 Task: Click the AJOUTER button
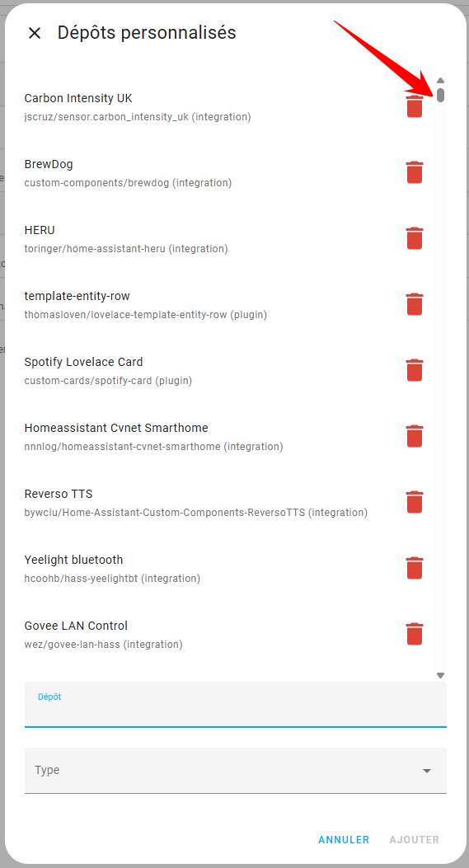click(x=414, y=839)
